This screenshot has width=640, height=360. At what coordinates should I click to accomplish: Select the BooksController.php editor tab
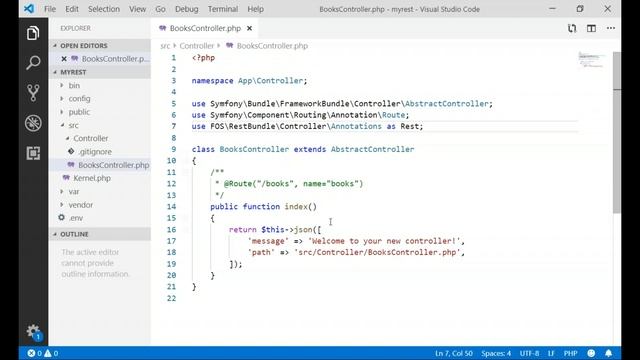click(x=205, y=28)
